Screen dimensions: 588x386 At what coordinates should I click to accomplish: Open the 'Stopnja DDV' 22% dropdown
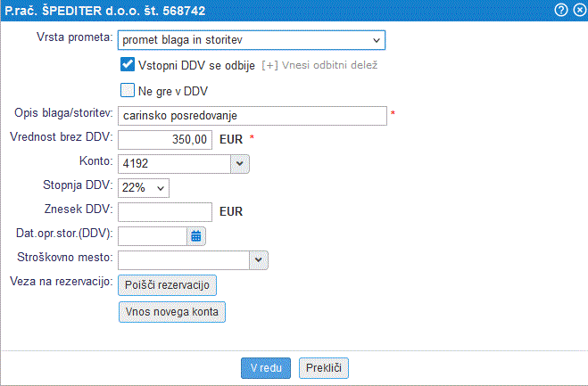coord(144,188)
